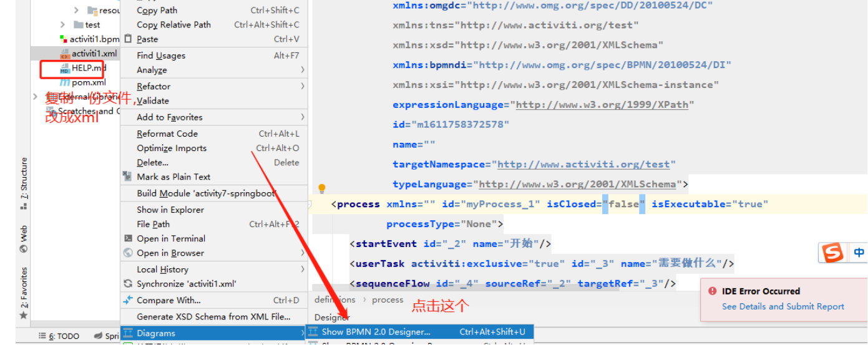The width and height of the screenshot is (868, 345).
Task: Click the Sogou input method S icon
Action: (x=832, y=253)
